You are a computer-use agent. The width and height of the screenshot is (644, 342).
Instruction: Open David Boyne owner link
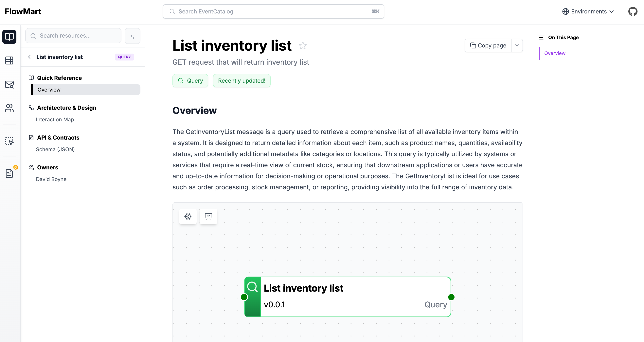51,179
